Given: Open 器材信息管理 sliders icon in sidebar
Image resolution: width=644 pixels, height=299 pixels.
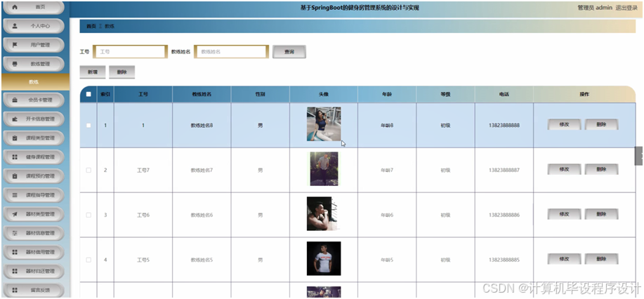Looking at the screenshot, I should click(15, 233).
